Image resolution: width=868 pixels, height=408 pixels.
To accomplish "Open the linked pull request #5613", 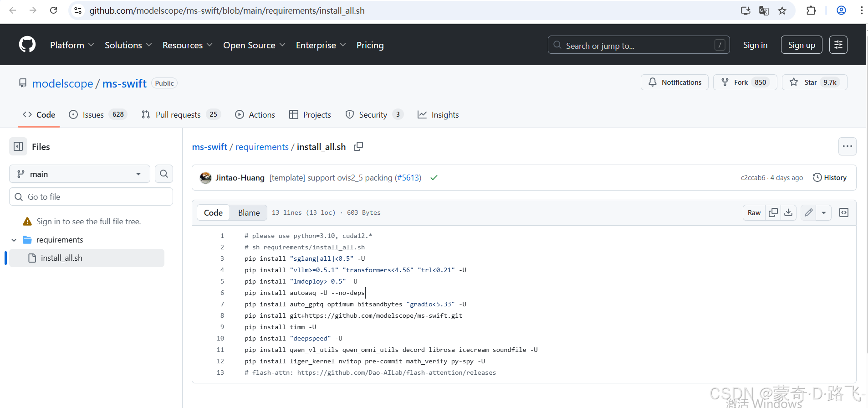I will click(408, 178).
